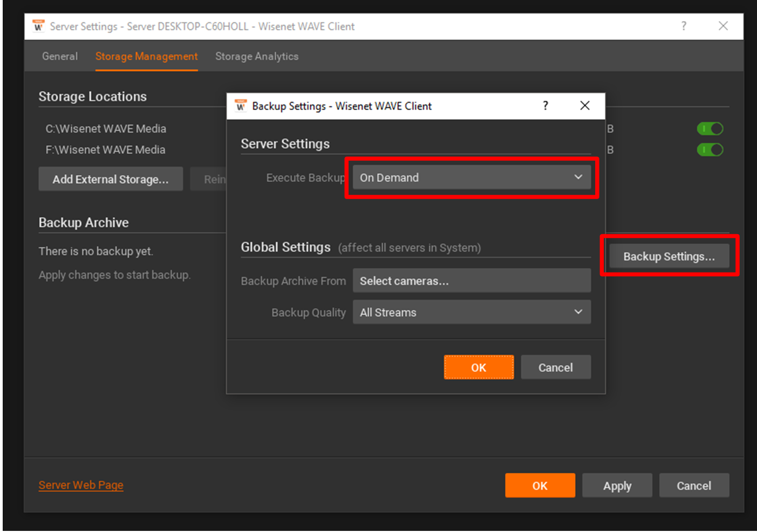Image resolution: width=757 pixels, height=532 pixels.
Task: Click help icon in Server Settings title bar
Action: (684, 26)
